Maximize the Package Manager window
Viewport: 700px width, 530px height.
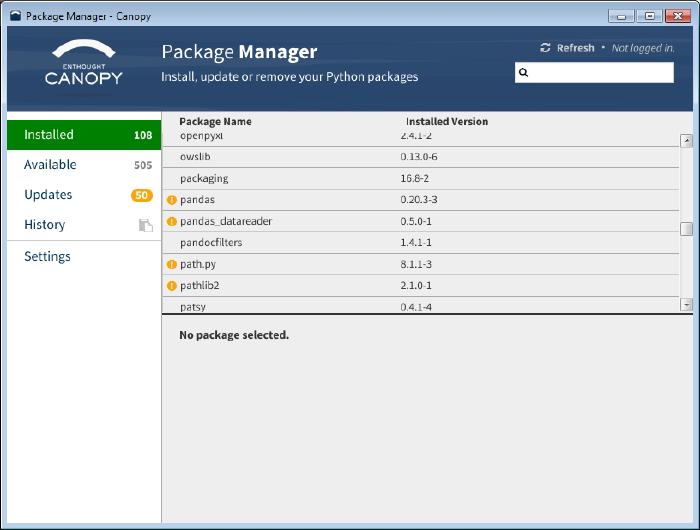[x=650, y=16]
